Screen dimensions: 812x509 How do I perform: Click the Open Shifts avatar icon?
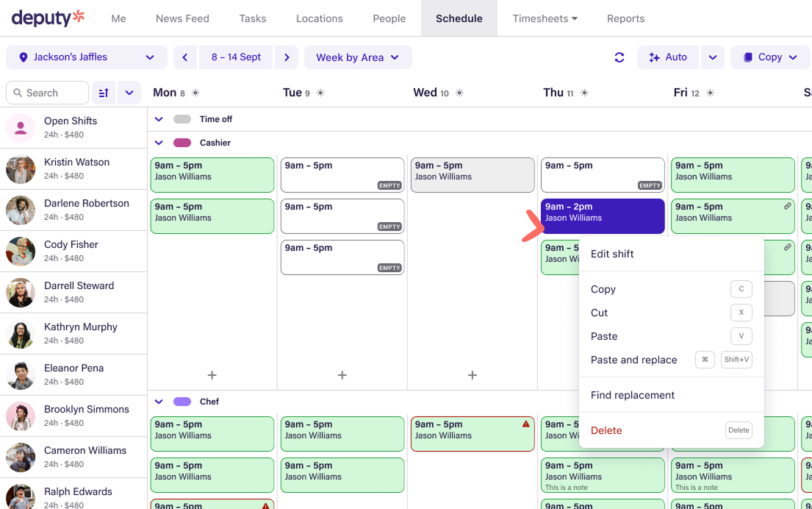click(21, 128)
